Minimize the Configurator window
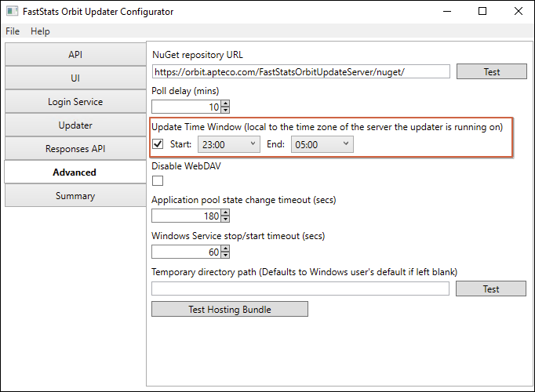 pyautogui.click(x=447, y=11)
